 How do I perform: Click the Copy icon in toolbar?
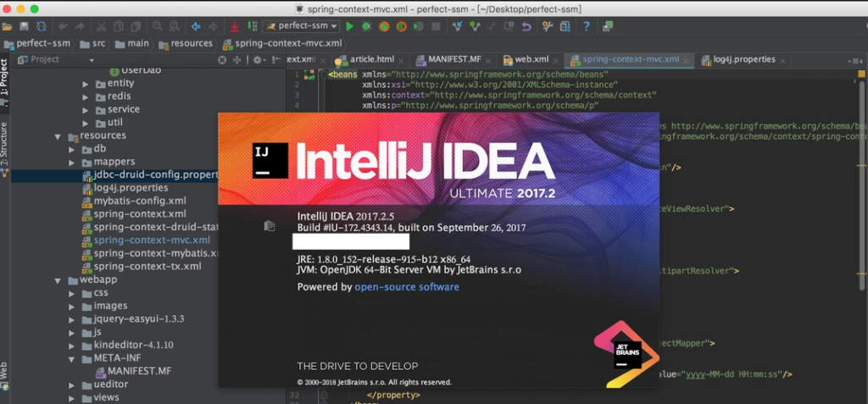click(119, 26)
